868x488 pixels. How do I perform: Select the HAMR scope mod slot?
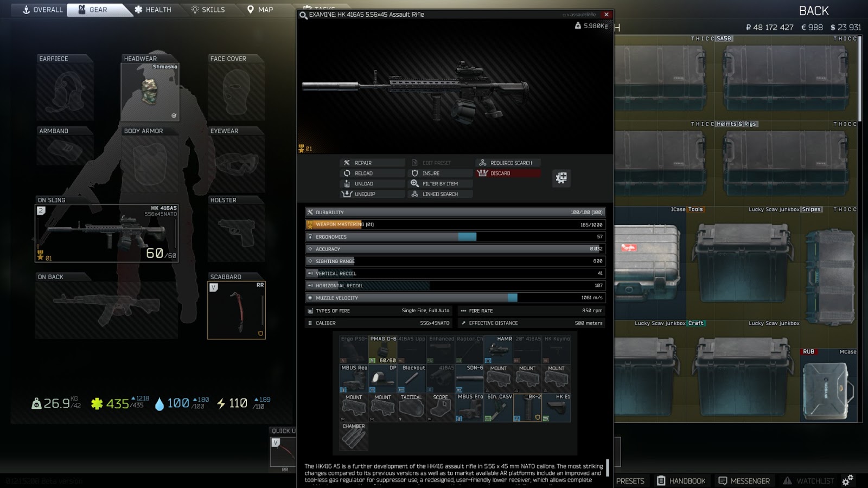[498, 349]
